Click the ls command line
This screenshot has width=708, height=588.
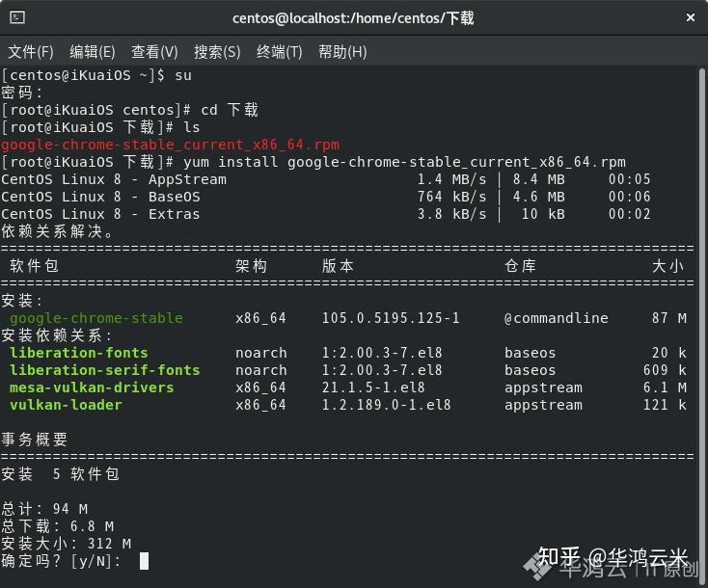pyautogui.click(x=100, y=127)
